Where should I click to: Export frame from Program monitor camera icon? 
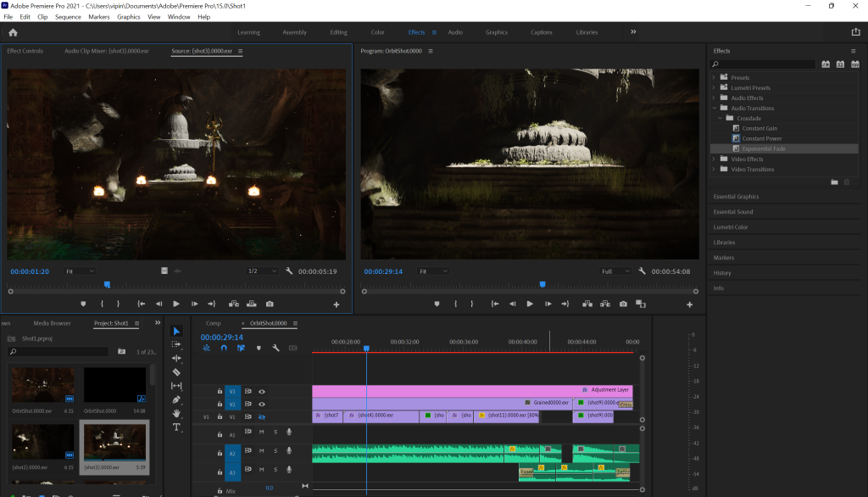(x=623, y=304)
